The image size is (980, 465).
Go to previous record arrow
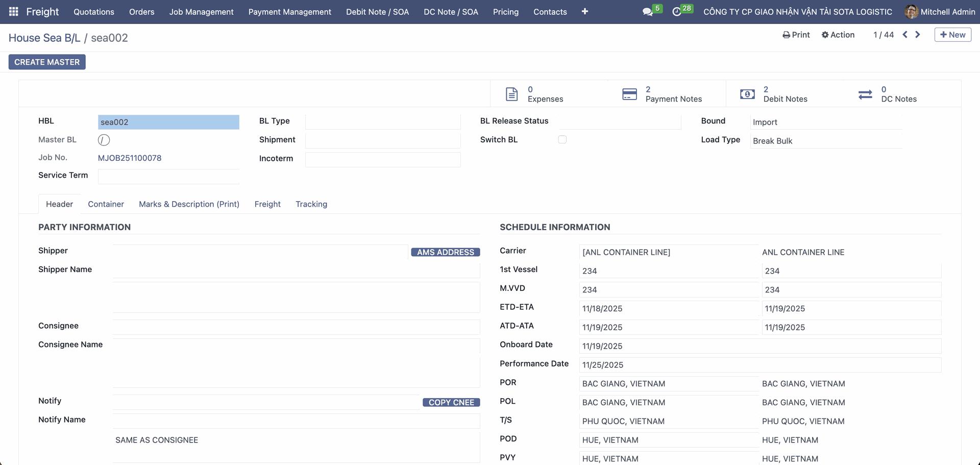[905, 35]
